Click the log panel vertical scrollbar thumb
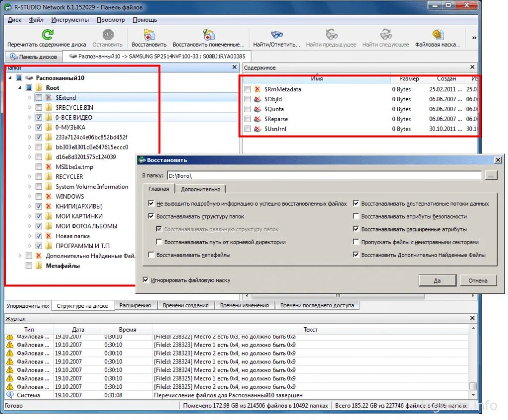This screenshot has width=508, height=420. pyautogui.click(x=473, y=386)
